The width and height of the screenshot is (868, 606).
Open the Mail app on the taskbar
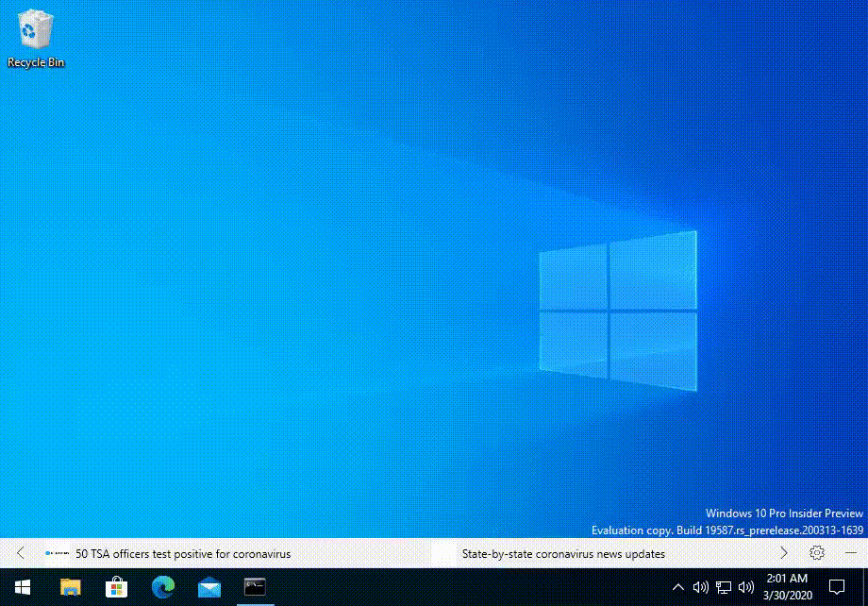click(209, 587)
